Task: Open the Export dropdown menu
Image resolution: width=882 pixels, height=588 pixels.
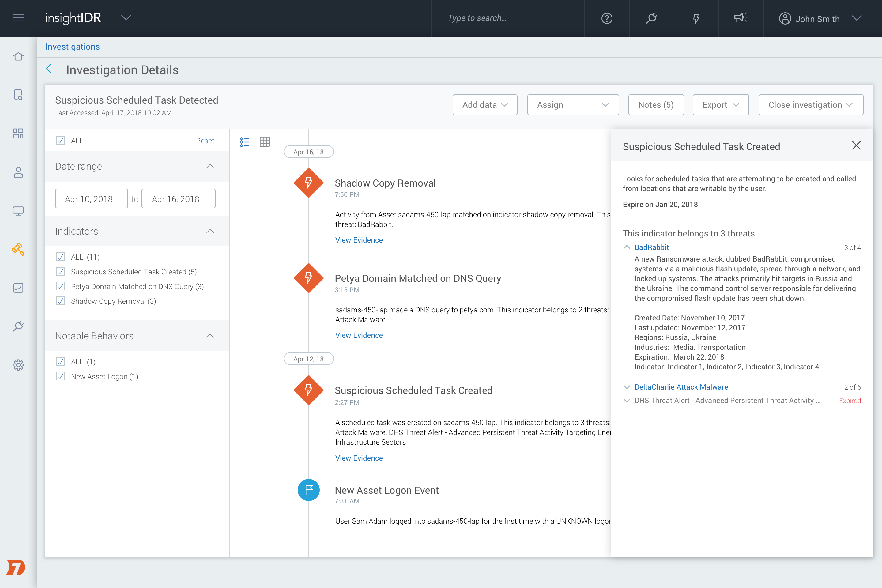Action: 720,105
